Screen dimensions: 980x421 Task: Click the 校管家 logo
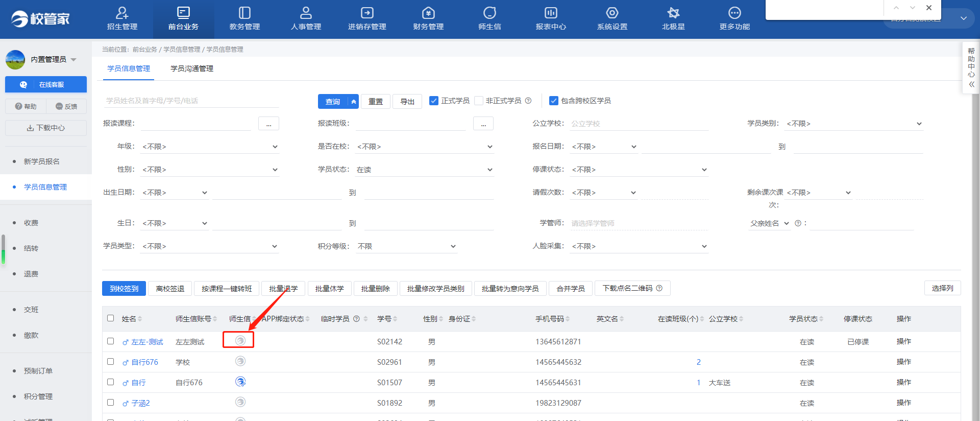tap(40, 19)
